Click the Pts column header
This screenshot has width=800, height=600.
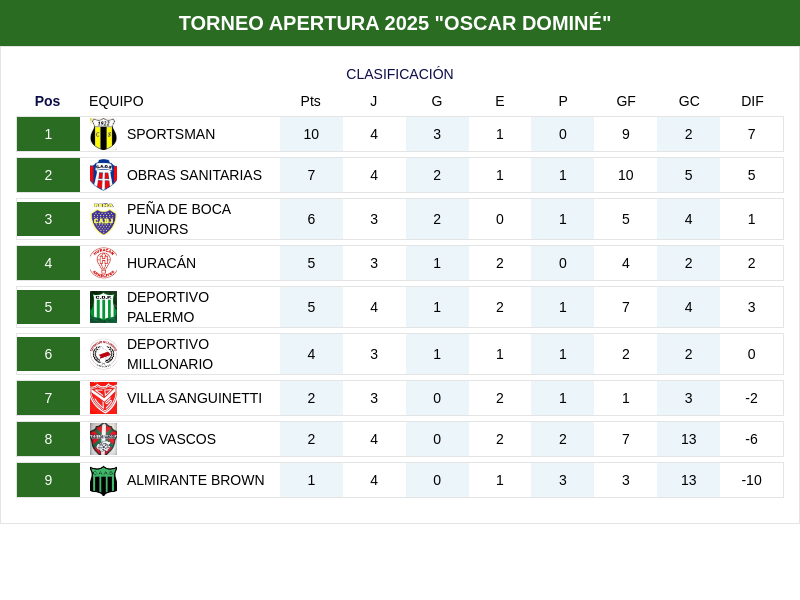[x=311, y=101]
